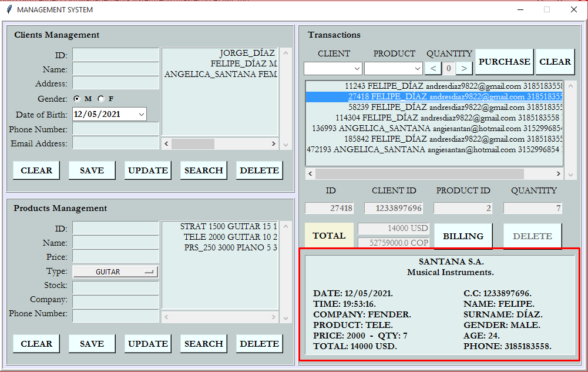
Task: Focus the product Company input field
Action: click(116, 302)
